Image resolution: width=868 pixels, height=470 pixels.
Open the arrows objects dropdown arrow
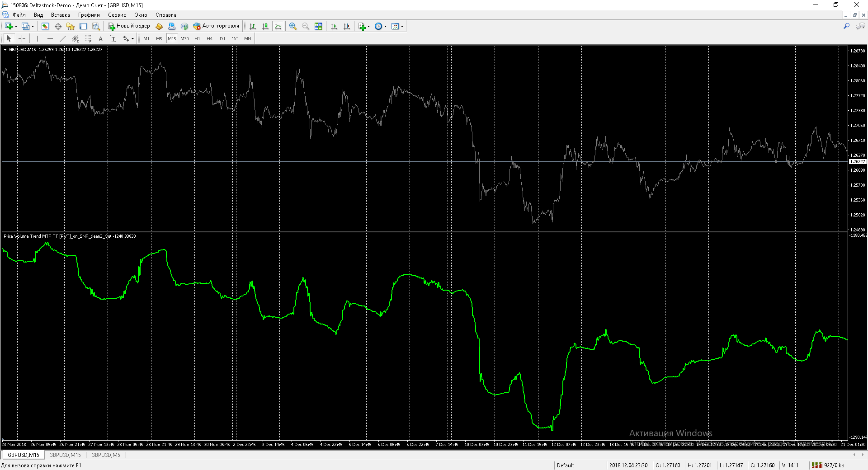pyautogui.click(x=132, y=38)
